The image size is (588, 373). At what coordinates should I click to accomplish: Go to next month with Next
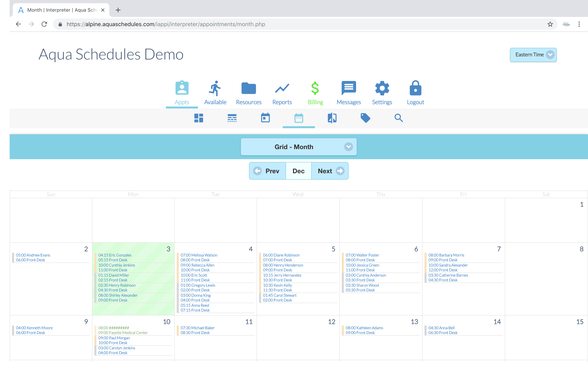(x=330, y=171)
